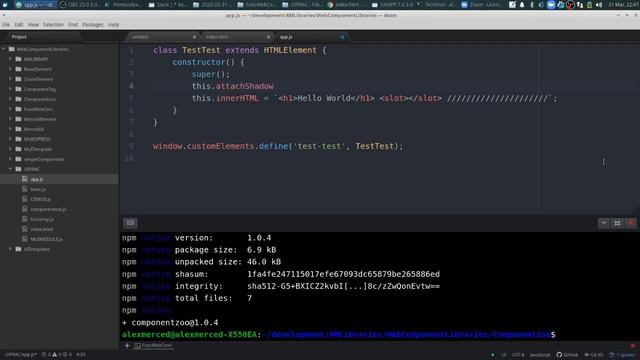Expand the MUItemplate folder
Image resolution: width=640 pixels, height=360 pixels.
click(x=11, y=149)
